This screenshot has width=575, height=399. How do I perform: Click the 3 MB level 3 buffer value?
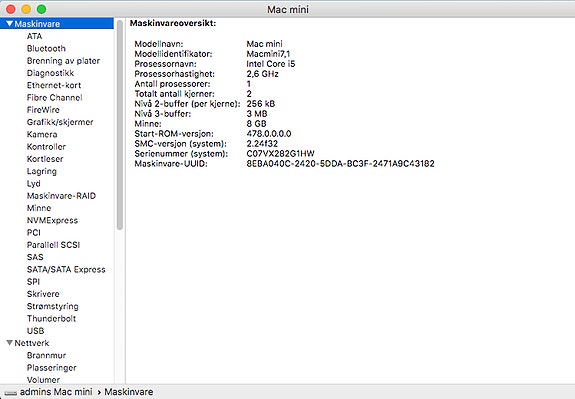pyautogui.click(x=257, y=114)
